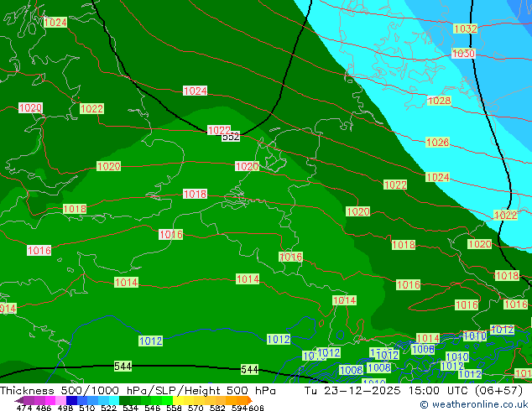This screenshot has height=411, width=532.
Task: Click the 1030 isobar label
Action: [463, 53]
